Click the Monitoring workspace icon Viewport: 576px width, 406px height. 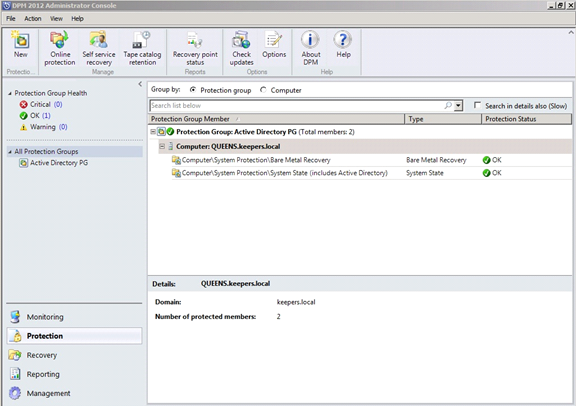[x=15, y=317]
